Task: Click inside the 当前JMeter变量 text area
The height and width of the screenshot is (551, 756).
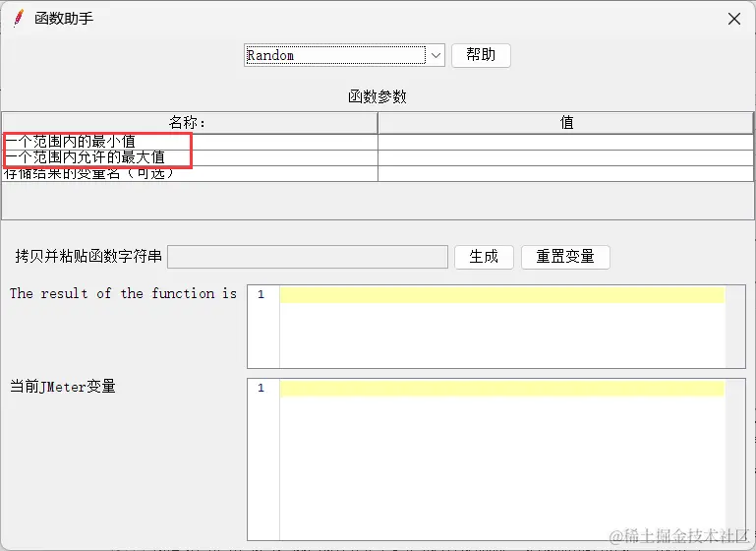Action: pos(502,459)
